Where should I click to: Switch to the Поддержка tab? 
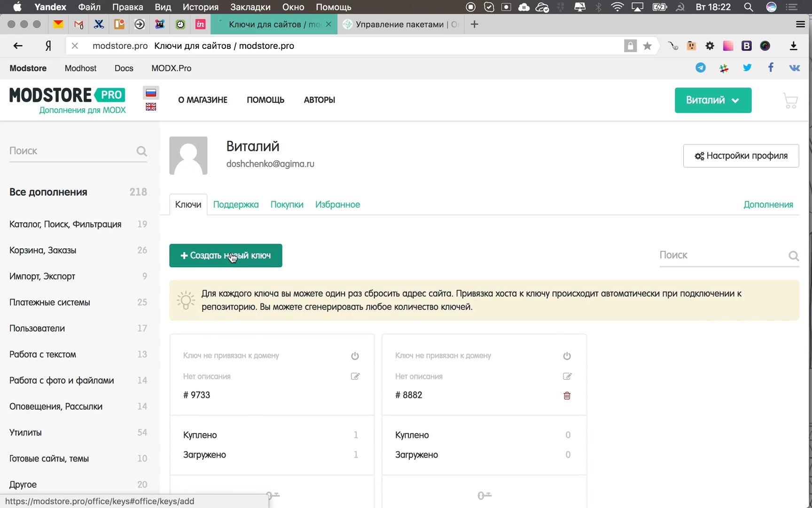pyautogui.click(x=236, y=205)
